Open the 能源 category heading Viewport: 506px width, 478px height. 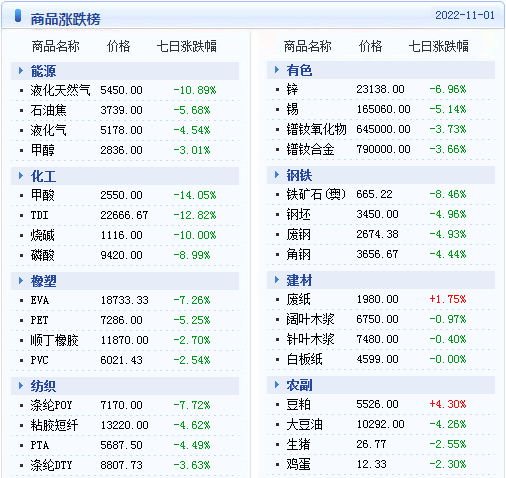43,71
